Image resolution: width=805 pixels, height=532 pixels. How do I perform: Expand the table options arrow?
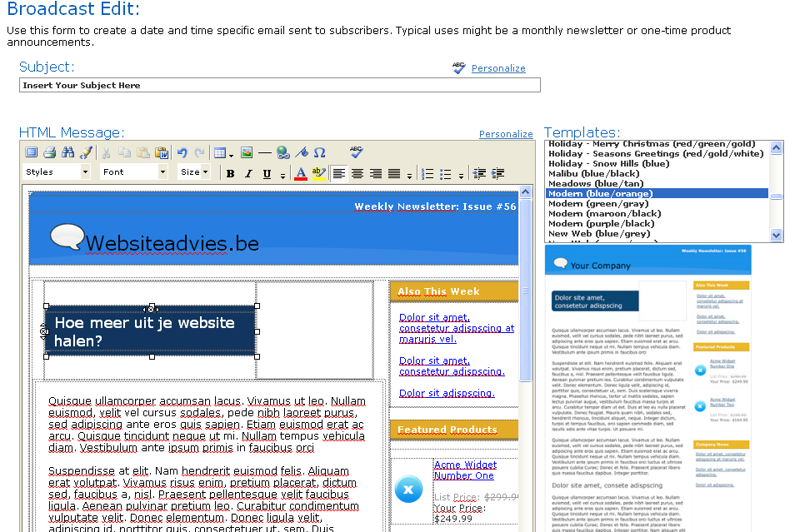click(x=232, y=155)
